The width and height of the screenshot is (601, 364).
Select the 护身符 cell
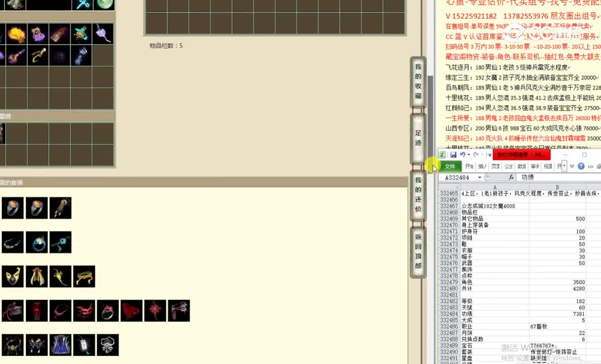(494, 232)
